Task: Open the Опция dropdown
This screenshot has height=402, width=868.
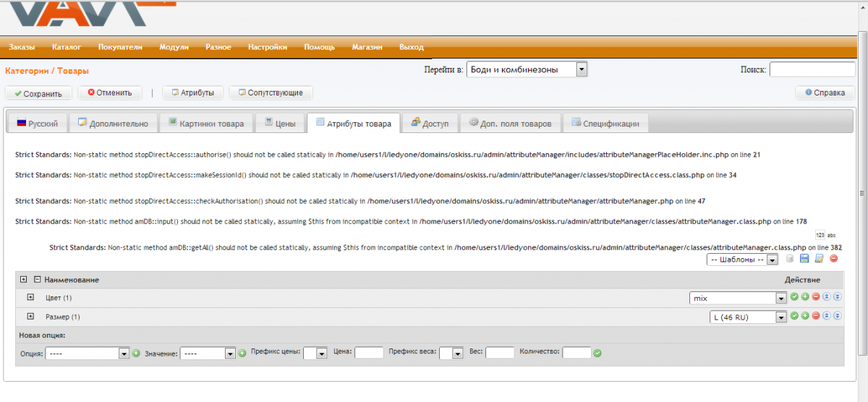Action: pos(87,354)
